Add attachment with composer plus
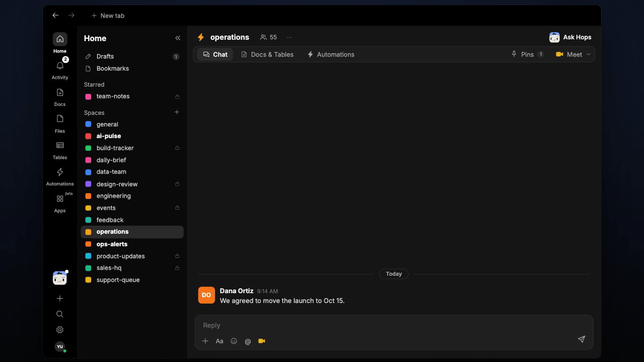The width and height of the screenshot is (644, 362). click(x=205, y=341)
